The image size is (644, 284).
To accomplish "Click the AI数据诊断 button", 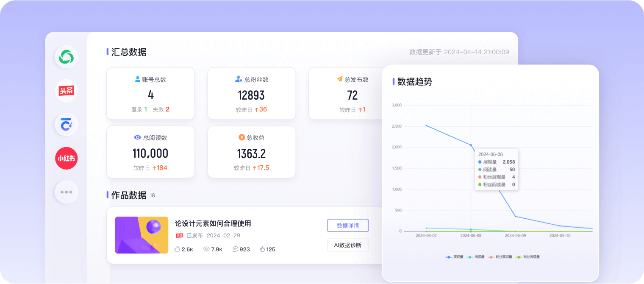I will [x=347, y=245].
